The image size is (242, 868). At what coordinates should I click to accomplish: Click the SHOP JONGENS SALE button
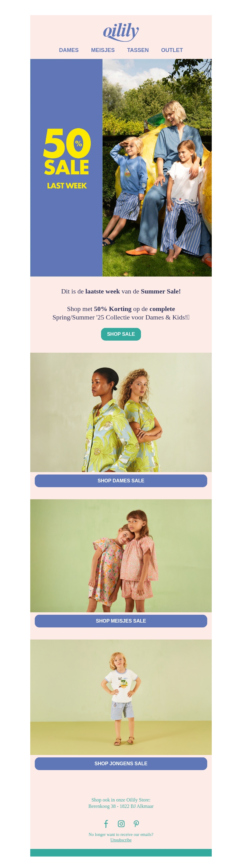tap(121, 763)
